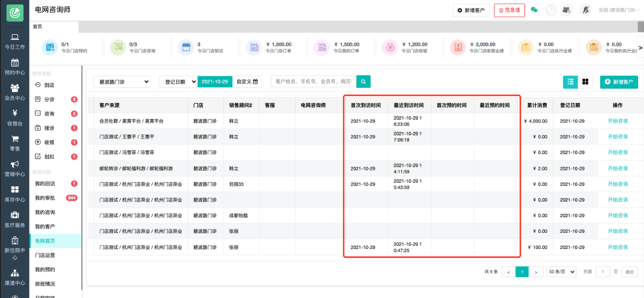Focus the customer search input field

click(x=314, y=81)
